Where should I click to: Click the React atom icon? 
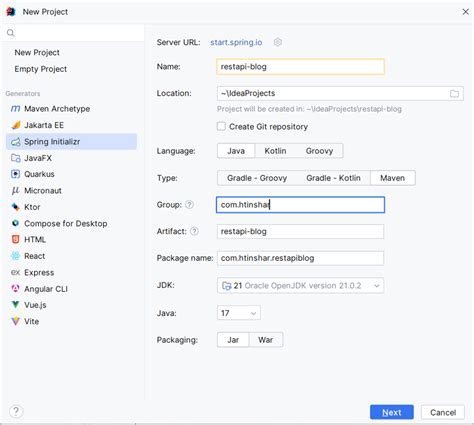click(x=15, y=256)
